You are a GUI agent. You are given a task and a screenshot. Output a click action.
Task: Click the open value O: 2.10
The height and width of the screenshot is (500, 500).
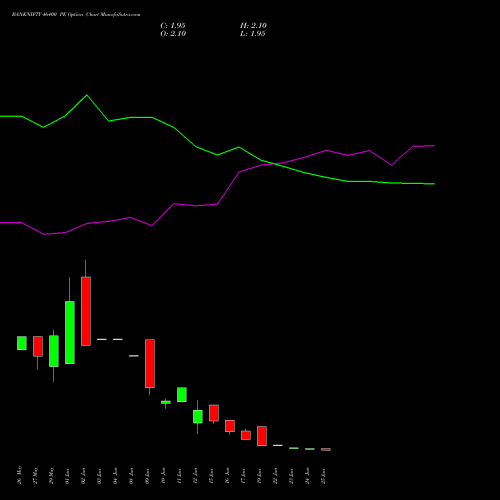[173, 34]
